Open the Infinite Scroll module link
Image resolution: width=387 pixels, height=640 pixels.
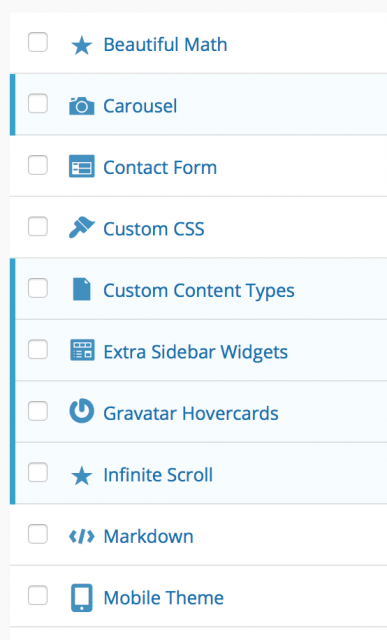[x=158, y=475]
